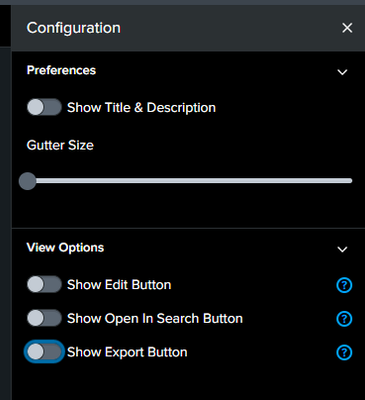The height and width of the screenshot is (400, 365).
Task: Turn on the Show Export Button switch
Action: pos(44,352)
